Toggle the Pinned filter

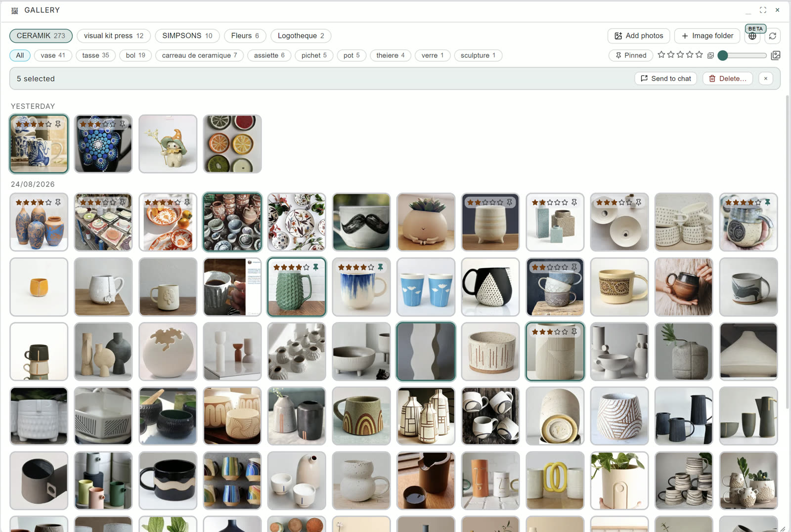(631, 55)
